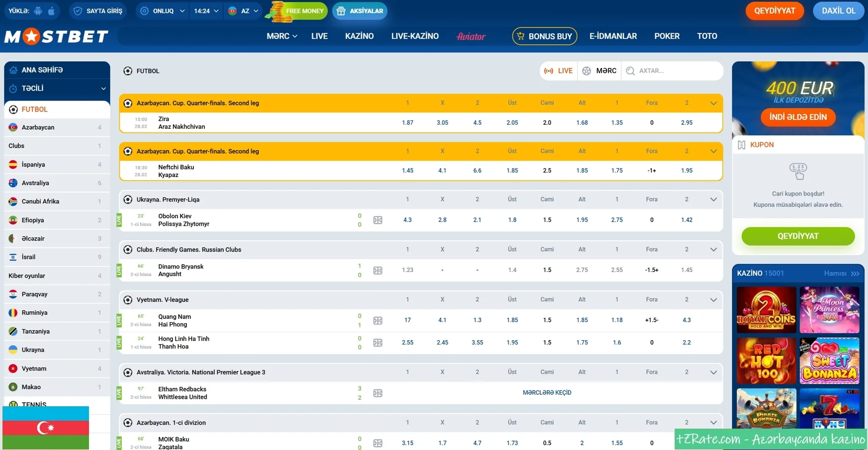The width and height of the screenshot is (868, 450).
Task: Open the Aviator menu item
Action: point(471,36)
